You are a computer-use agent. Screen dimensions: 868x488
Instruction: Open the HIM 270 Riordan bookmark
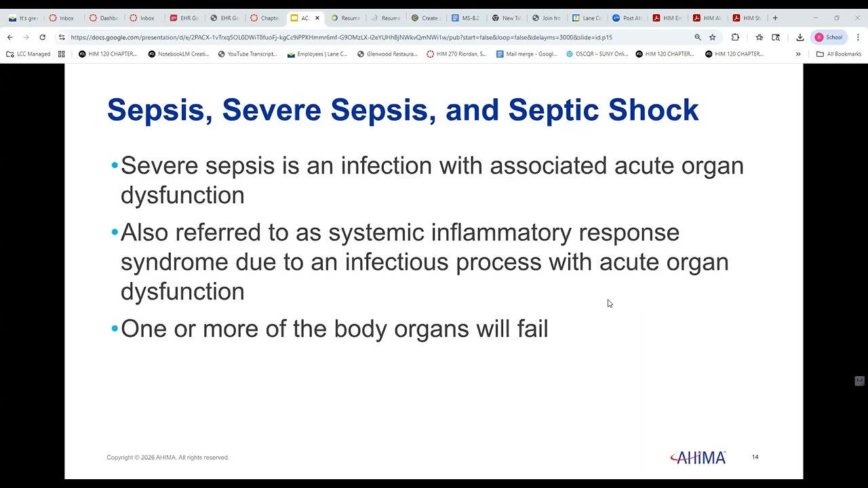click(x=456, y=54)
